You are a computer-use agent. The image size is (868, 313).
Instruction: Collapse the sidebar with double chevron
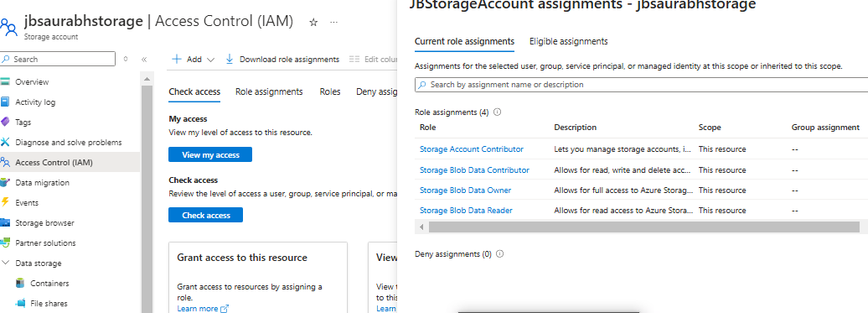click(x=144, y=60)
